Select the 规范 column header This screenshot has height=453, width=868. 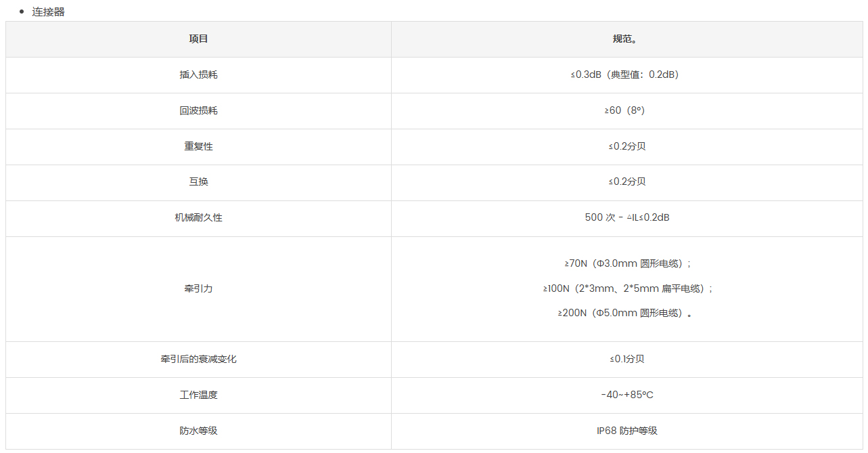626,39
